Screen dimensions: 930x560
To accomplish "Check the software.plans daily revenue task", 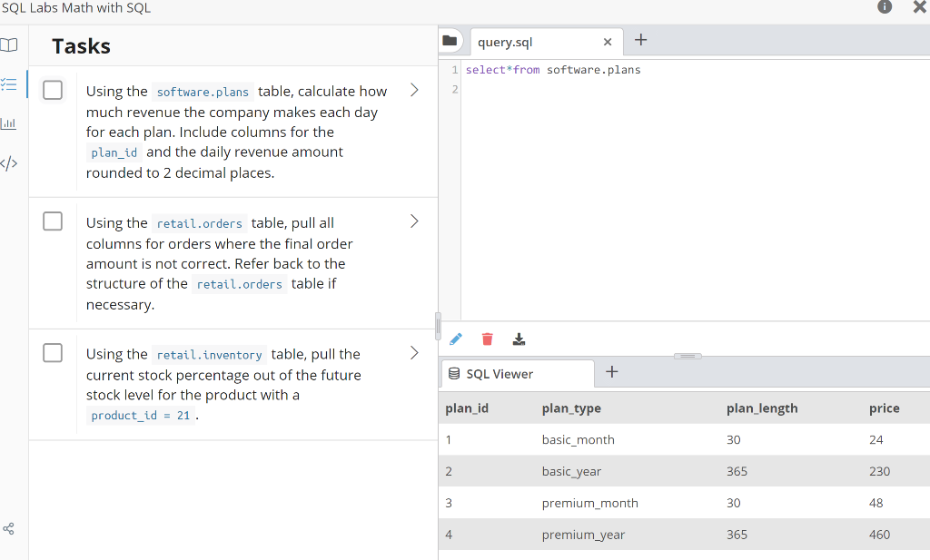I will coord(53,90).
